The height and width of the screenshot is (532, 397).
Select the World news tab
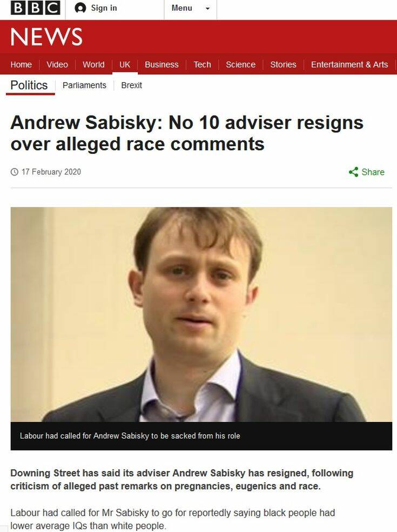(x=93, y=64)
